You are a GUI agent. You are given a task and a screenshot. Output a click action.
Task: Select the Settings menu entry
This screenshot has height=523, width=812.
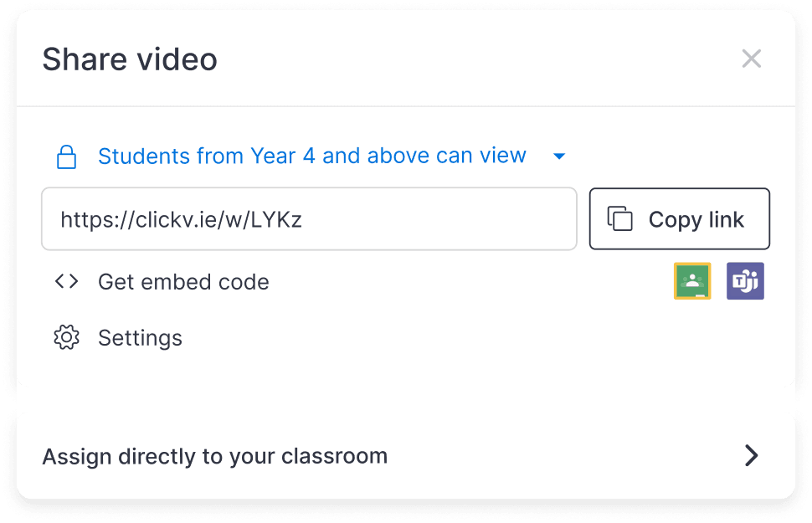[x=140, y=337]
